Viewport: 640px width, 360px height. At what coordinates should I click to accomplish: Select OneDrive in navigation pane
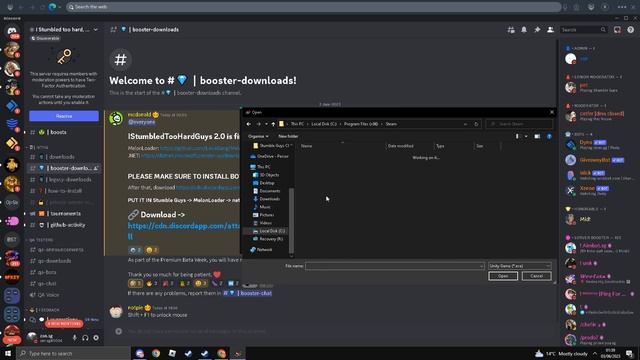click(269, 156)
